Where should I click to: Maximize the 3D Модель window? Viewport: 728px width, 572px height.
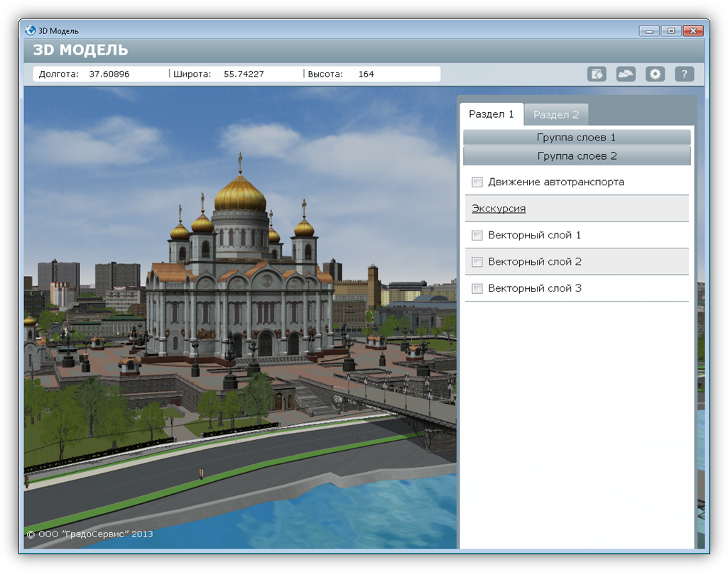pos(670,31)
